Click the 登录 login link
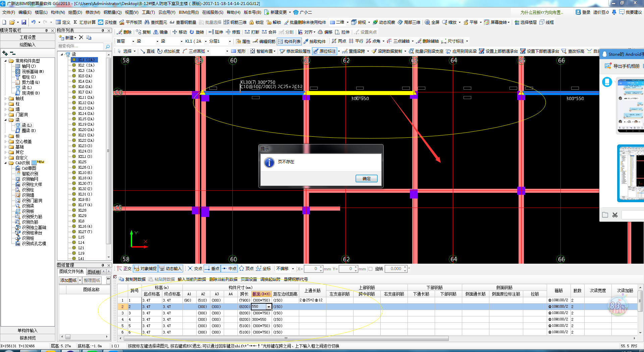This screenshot has height=352, width=644. click(x=583, y=12)
